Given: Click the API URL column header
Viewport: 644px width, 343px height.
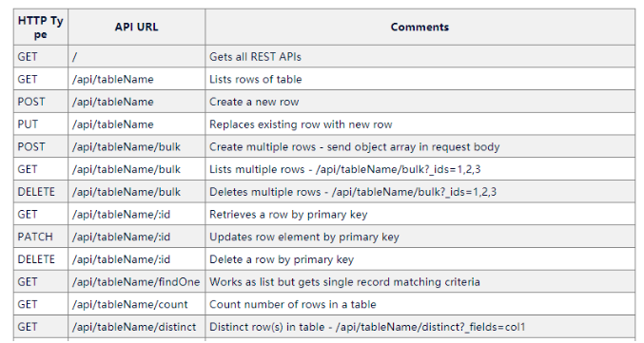Looking at the screenshot, I should click(136, 27).
